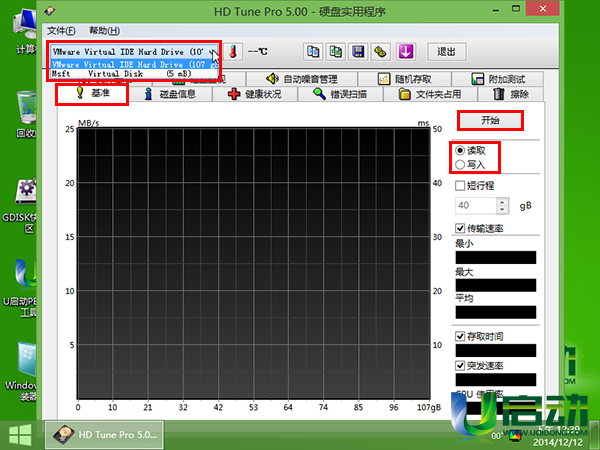Switch to the 文件夹占用 folder usage tab
This screenshot has width=600, height=450.
430,94
